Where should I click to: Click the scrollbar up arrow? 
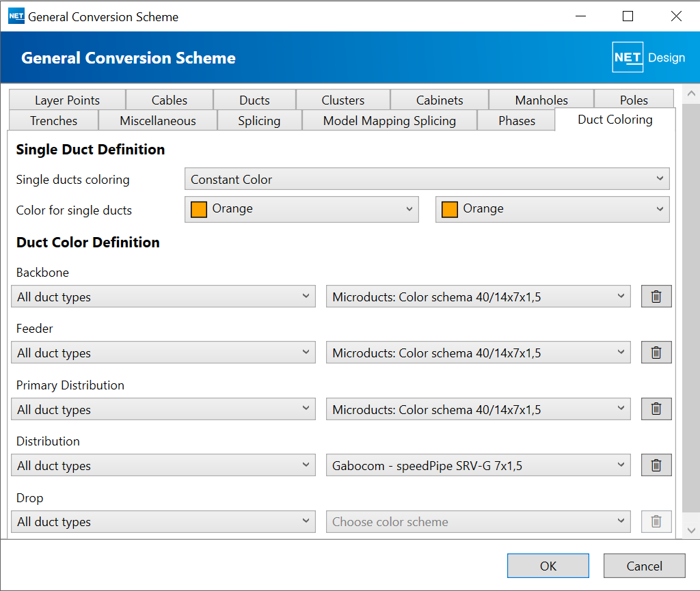[x=691, y=94]
